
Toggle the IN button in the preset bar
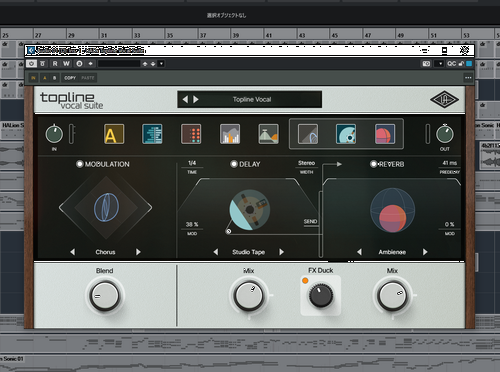(33, 78)
